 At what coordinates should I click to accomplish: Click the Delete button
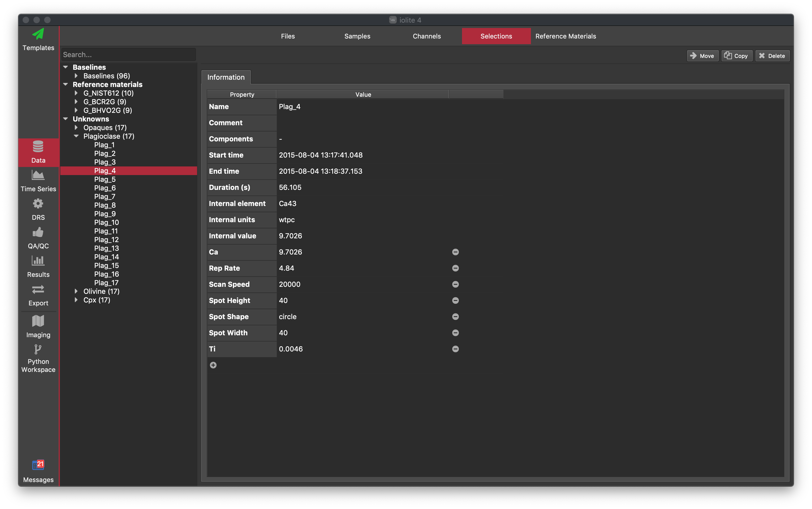pos(772,56)
